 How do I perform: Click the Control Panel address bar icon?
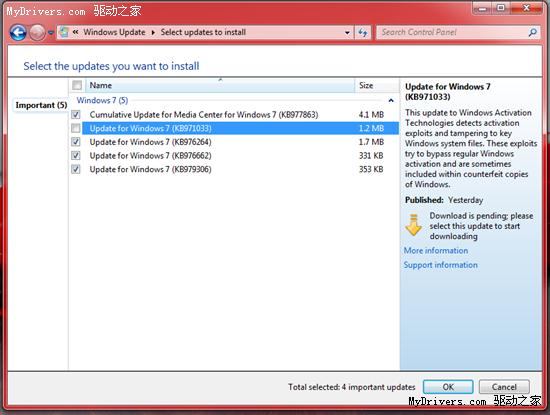coord(64,32)
